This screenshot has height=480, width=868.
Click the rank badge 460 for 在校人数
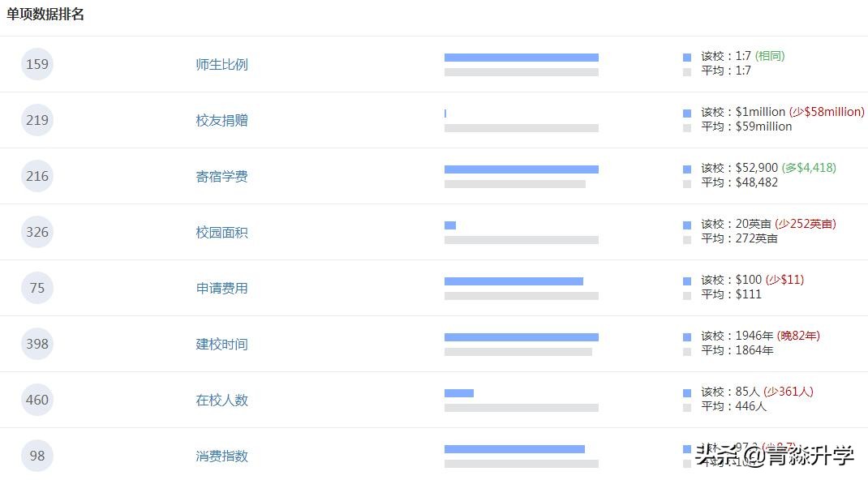coord(37,400)
